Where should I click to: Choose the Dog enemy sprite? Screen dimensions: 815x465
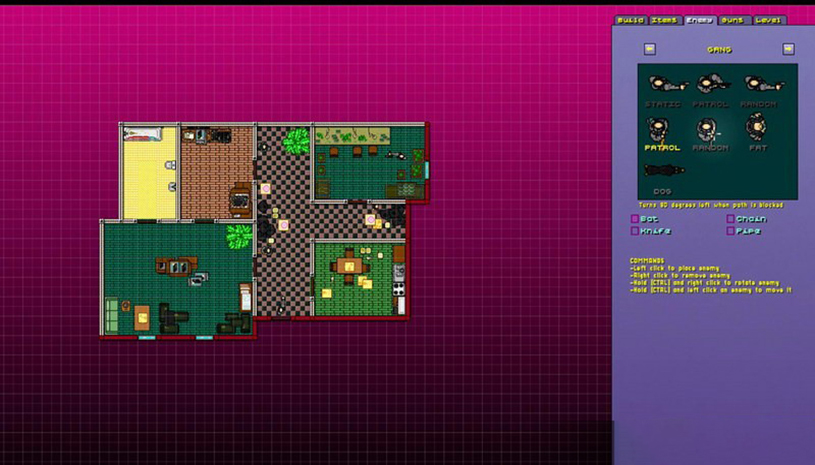tap(663, 171)
